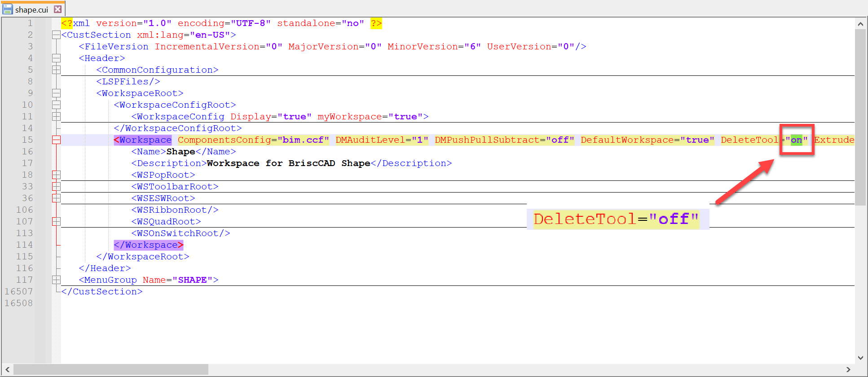Expand the WSQuadRoot node on line 107

[x=56, y=222]
